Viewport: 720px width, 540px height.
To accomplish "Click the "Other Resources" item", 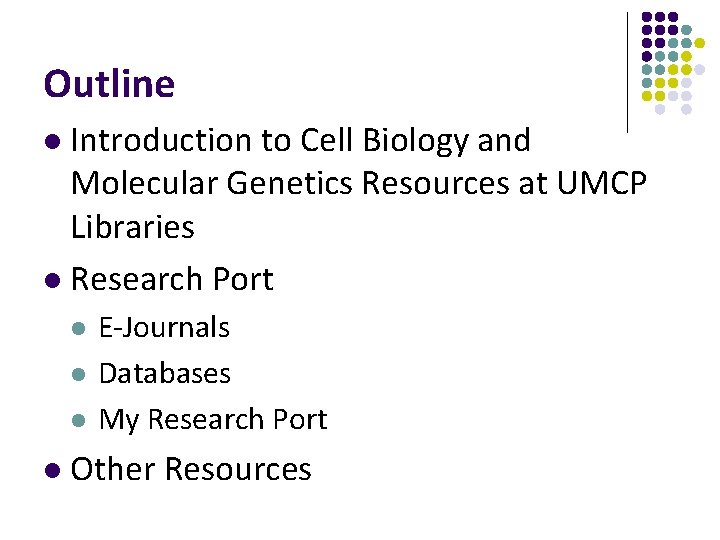I will coord(191,470).
